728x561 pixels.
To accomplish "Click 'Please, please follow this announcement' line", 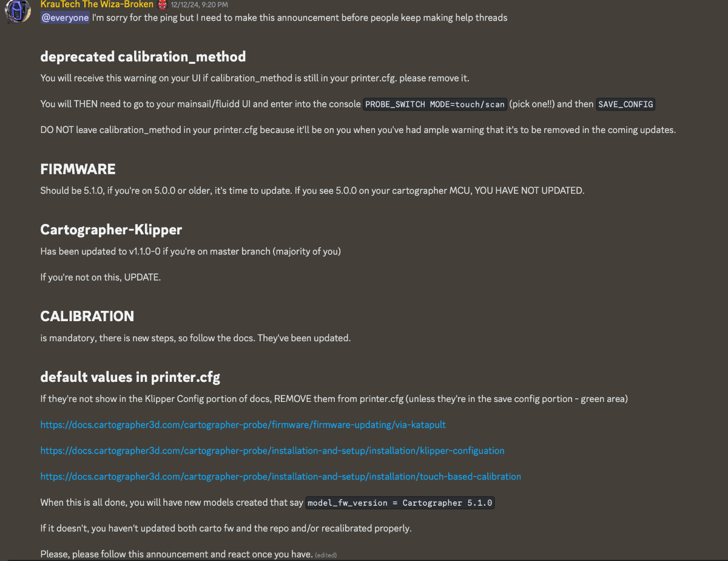I will pos(177,554).
